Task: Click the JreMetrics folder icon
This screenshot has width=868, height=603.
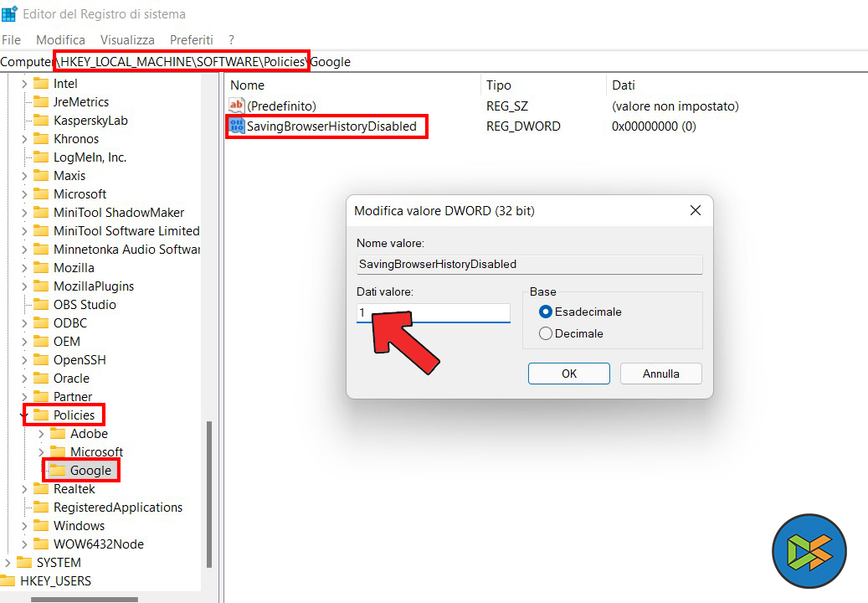Action: [x=41, y=102]
